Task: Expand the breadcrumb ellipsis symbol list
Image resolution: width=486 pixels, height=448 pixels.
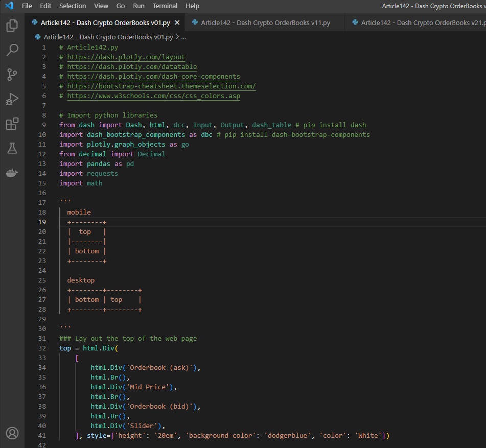Action: point(183,37)
